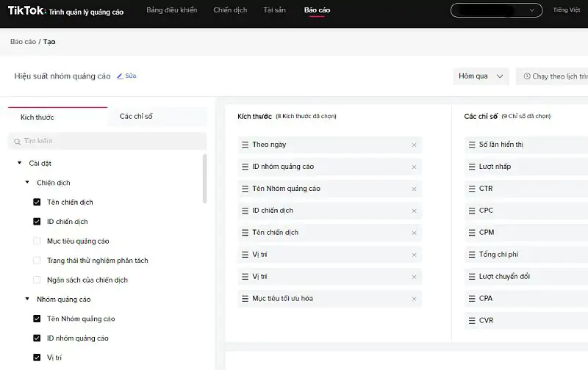Click the X beside Mục tiêu tối ưu hóa
Image resolution: width=588 pixels, height=370 pixels.
click(414, 299)
